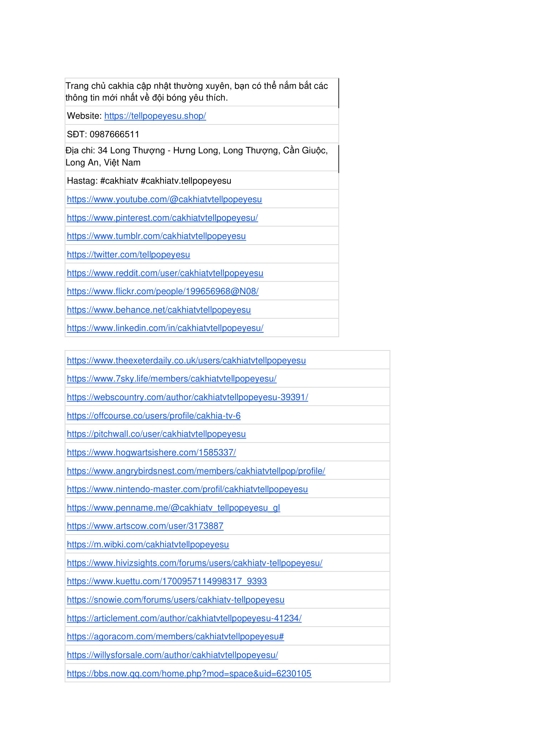Image resolution: width=535 pixels, height=756 pixels.
Task: Open the Reddit user profile link
Action: tap(165, 273)
